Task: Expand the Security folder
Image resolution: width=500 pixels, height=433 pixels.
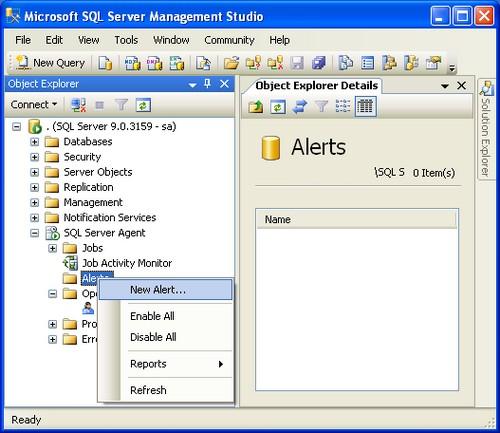Action: coord(34,157)
